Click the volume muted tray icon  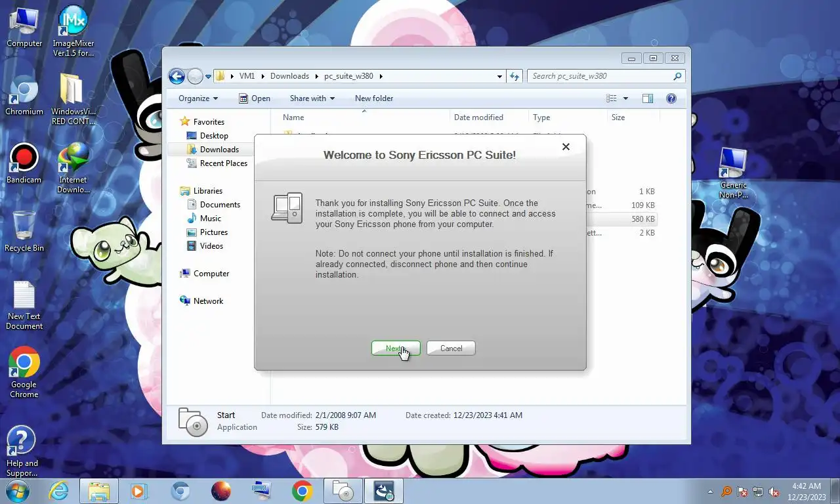pyautogui.click(x=774, y=492)
